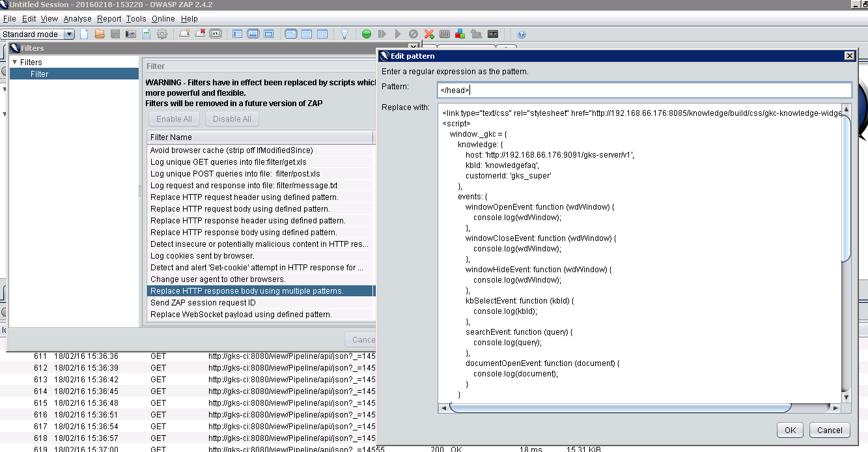Viewport: 868px width, 452px height.
Task: Click the light bulb tips icon
Action: coord(344,34)
